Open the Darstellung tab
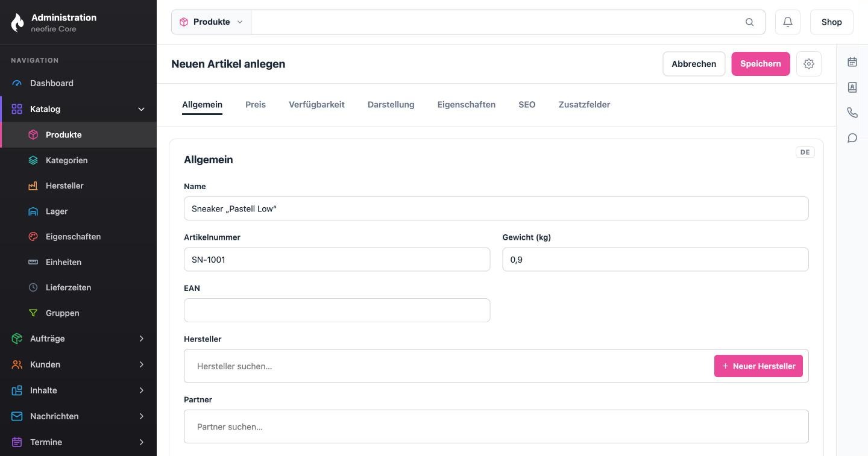The image size is (868, 456). [x=391, y=104]
